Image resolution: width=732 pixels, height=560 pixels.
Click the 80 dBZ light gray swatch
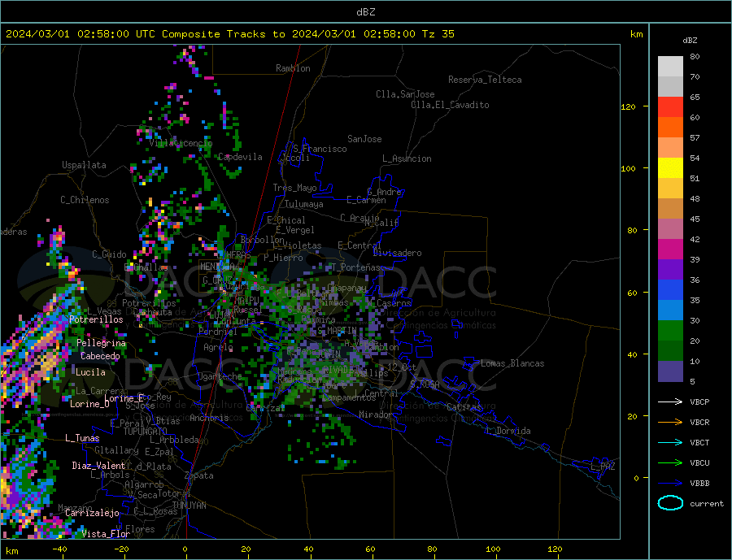[670, 67]
